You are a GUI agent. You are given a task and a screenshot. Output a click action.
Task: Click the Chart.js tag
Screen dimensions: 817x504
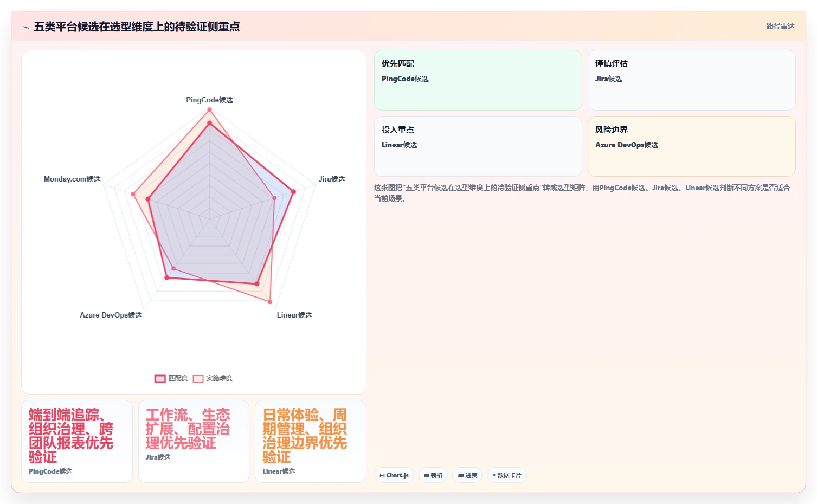pyautogui.click(x=394, y=475)
